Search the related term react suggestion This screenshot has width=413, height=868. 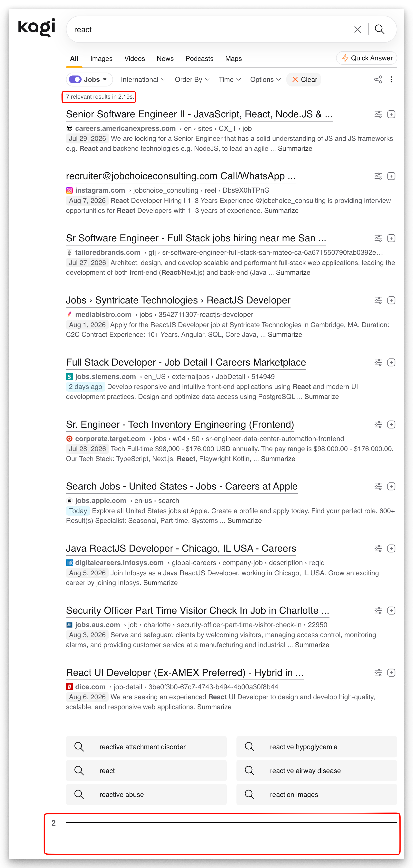click(146, 771)
